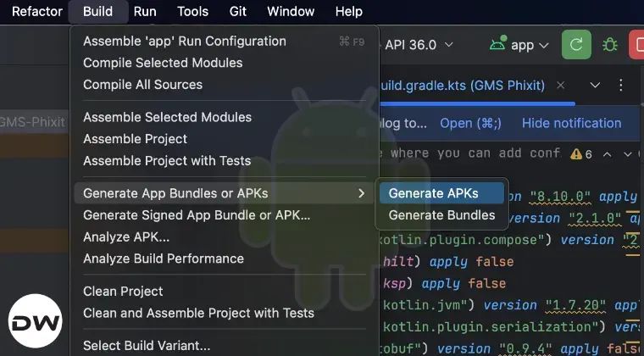Select Assemble Selected Modules
This screenshot has height=356, width=644.
coord(224,118)
